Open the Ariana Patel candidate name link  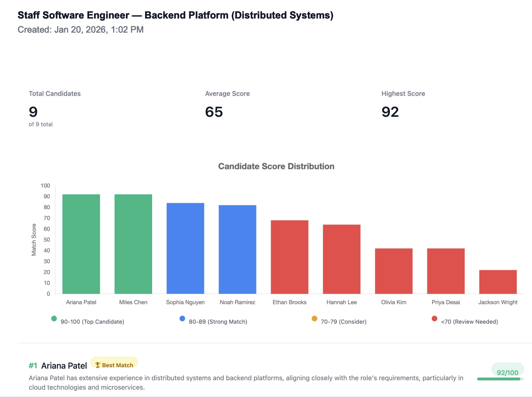(64, 366)
